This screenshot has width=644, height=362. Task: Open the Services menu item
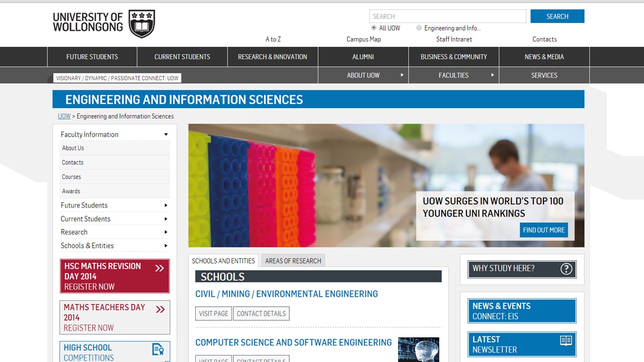(x=544, y=75)
